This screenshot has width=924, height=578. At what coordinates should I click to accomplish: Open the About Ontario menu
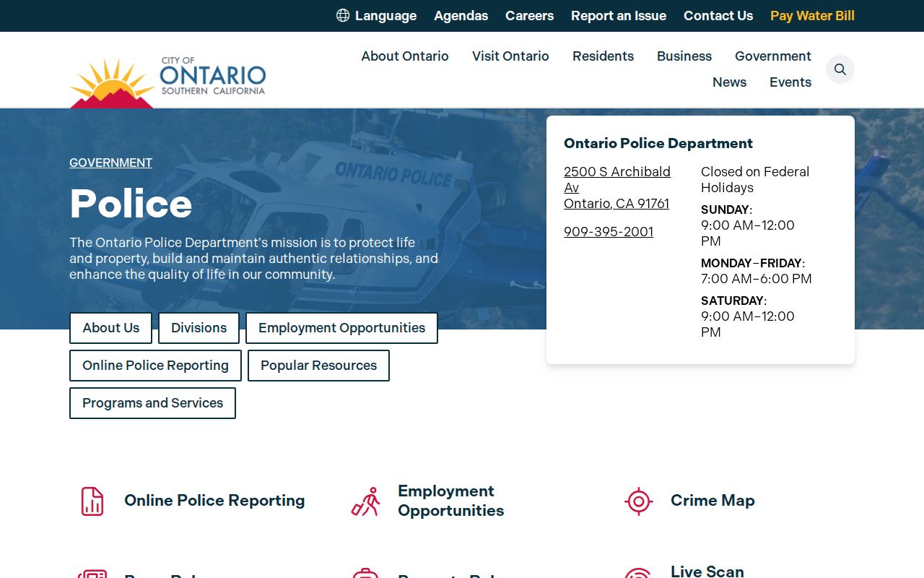click(405, 56)
